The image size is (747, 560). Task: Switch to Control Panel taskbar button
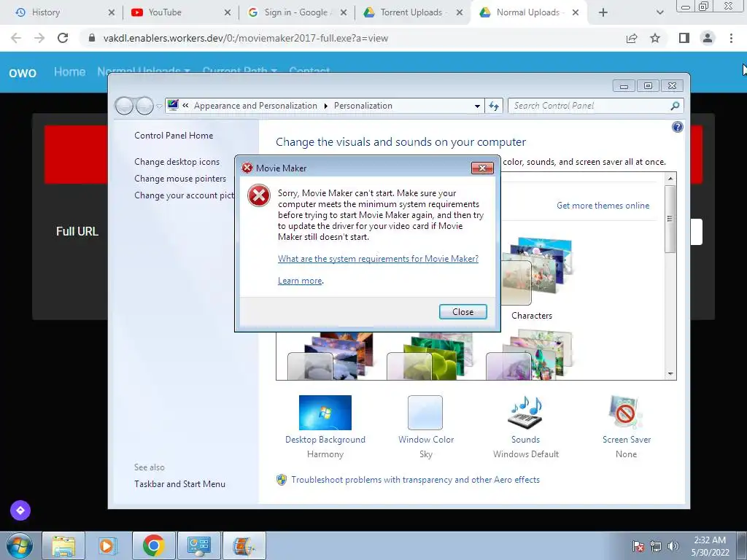coord(198,545)
